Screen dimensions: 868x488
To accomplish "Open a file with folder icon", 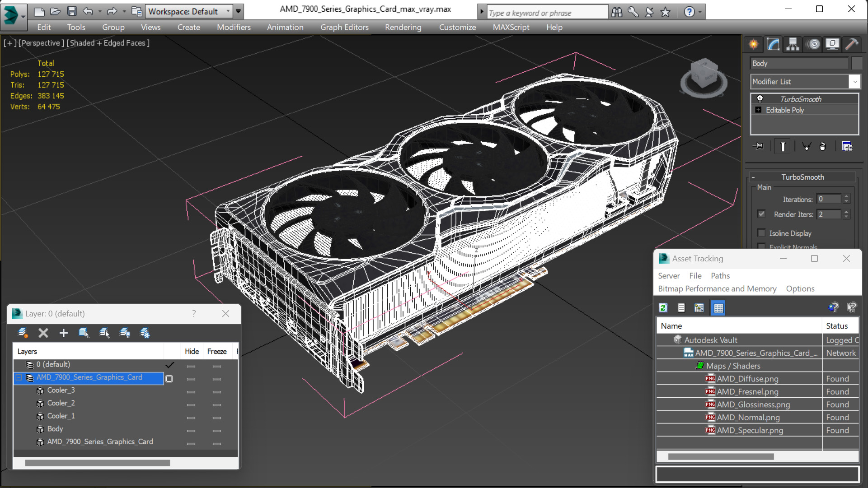I will pyautogui.click(x=55, y=11).
